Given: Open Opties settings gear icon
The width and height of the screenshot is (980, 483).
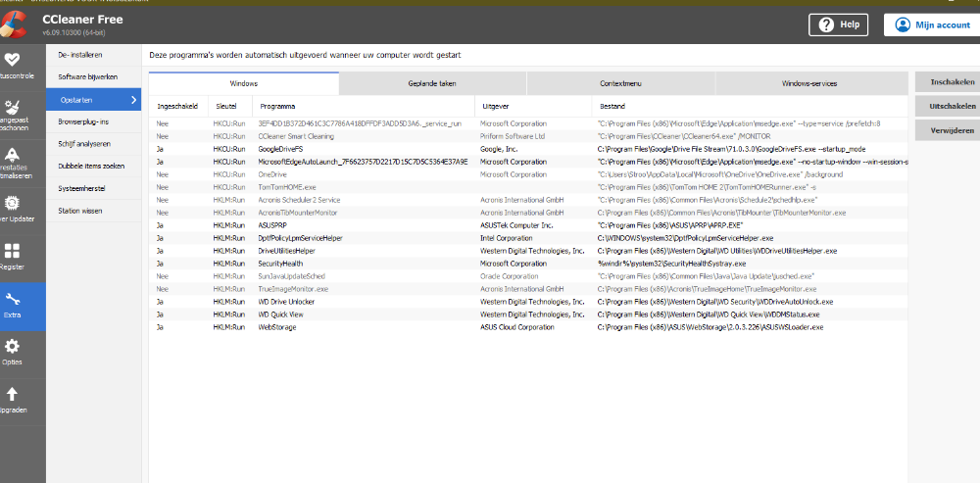Looking at the screenshot, I should (x=13, y=347).
